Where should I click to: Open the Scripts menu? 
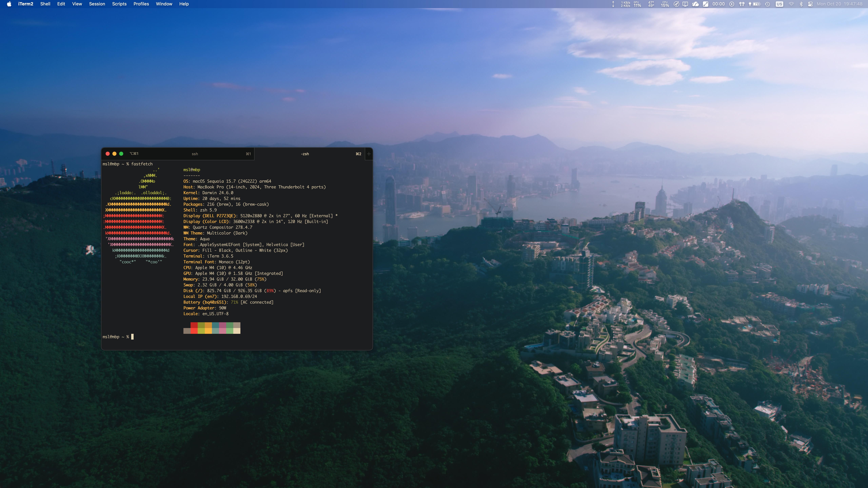pos(119,4)
